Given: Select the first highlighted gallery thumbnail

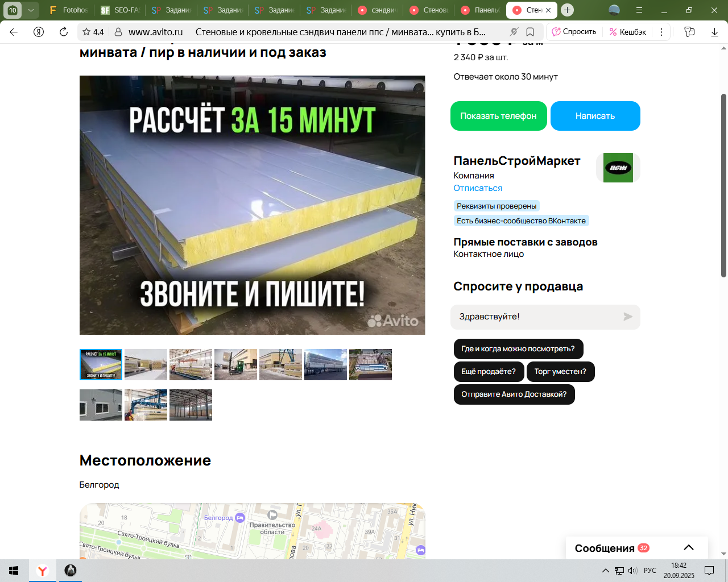Looking at the screenshot, I should pos(101,365).
